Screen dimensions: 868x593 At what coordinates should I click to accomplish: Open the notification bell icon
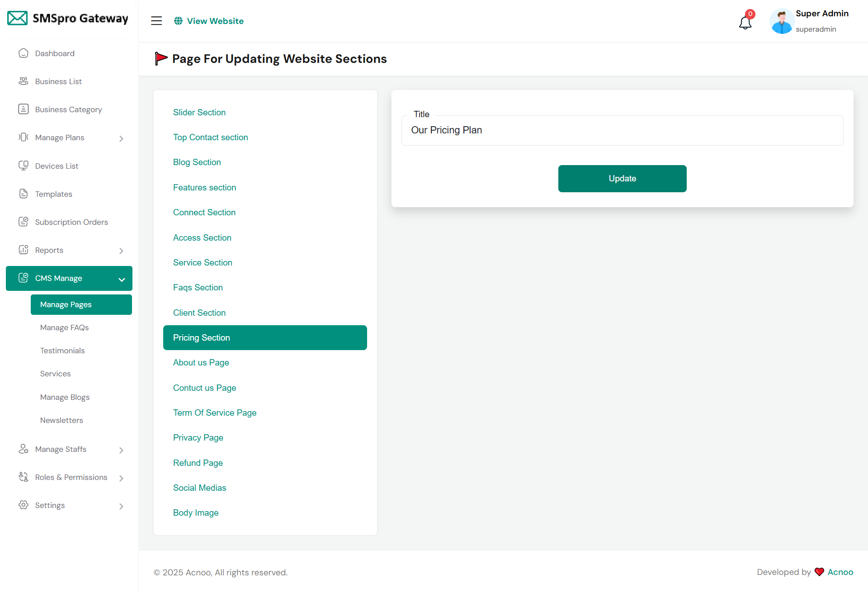pyautogui.click(x=745, y=22)
